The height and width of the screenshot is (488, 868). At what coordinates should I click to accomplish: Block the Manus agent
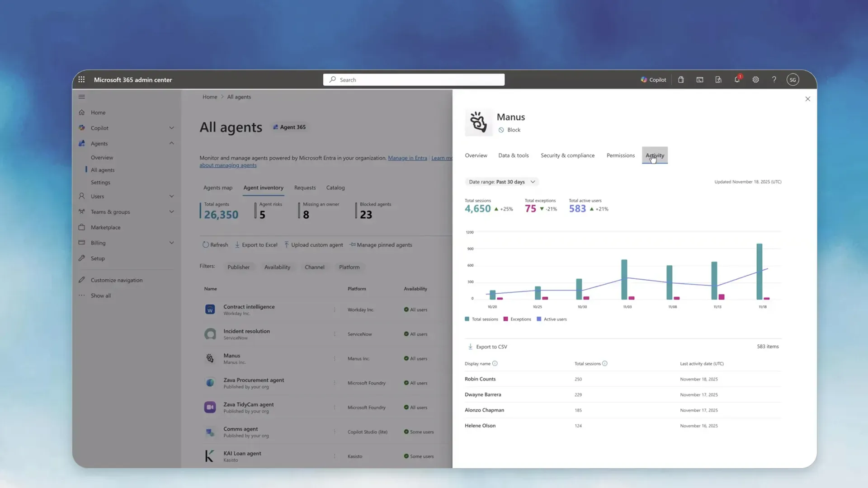tap(510, 130)
